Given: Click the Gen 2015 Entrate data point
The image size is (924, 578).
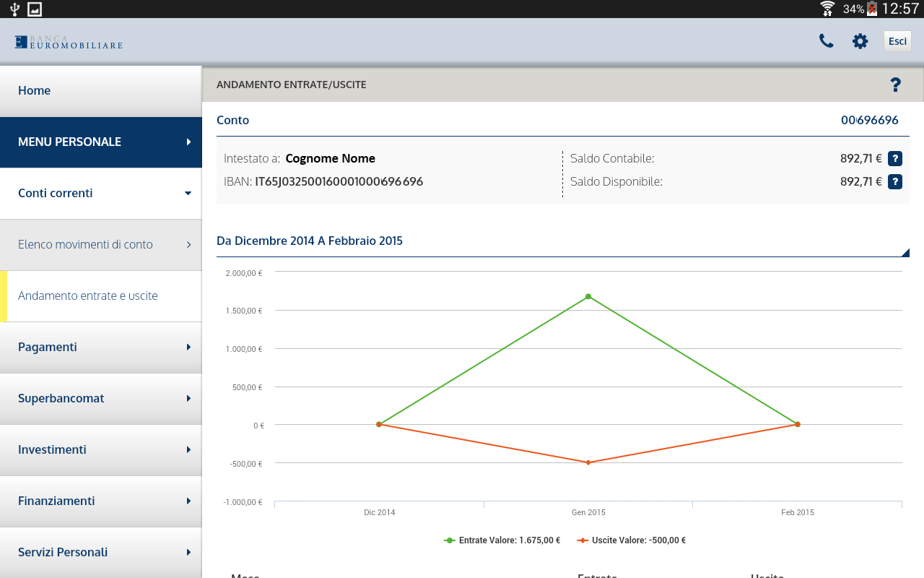Looking at the screenshot, I should (588, 296).
